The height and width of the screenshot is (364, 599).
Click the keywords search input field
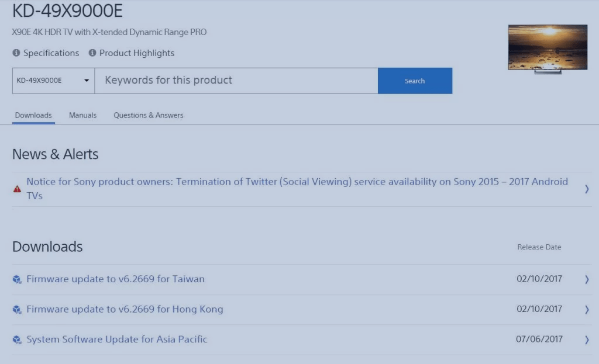234,80
